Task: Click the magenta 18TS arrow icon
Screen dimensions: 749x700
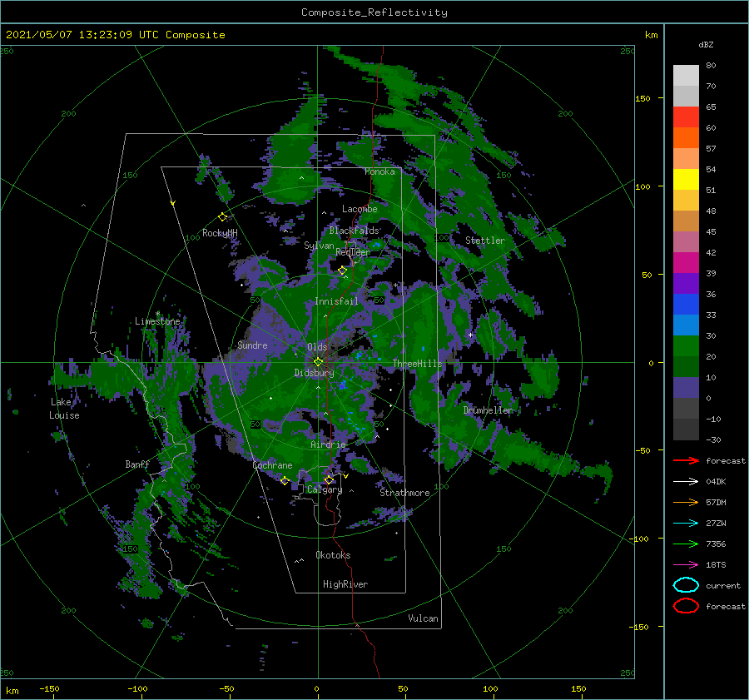Action: pyautogui.click(x=686, y=564)
